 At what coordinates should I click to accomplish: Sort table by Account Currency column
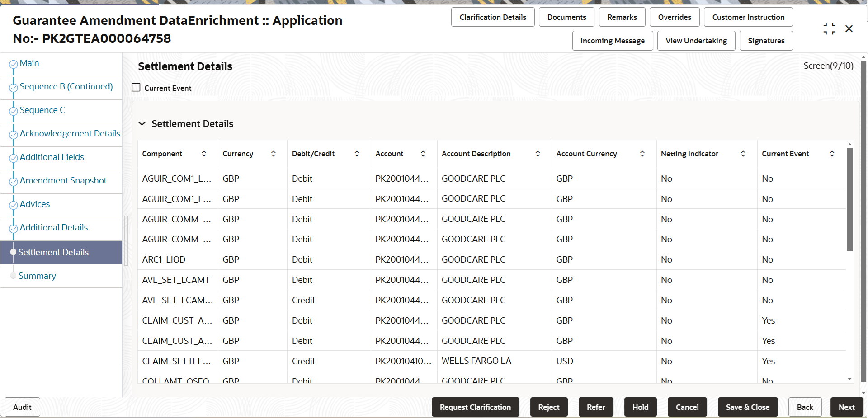(642, 154)
